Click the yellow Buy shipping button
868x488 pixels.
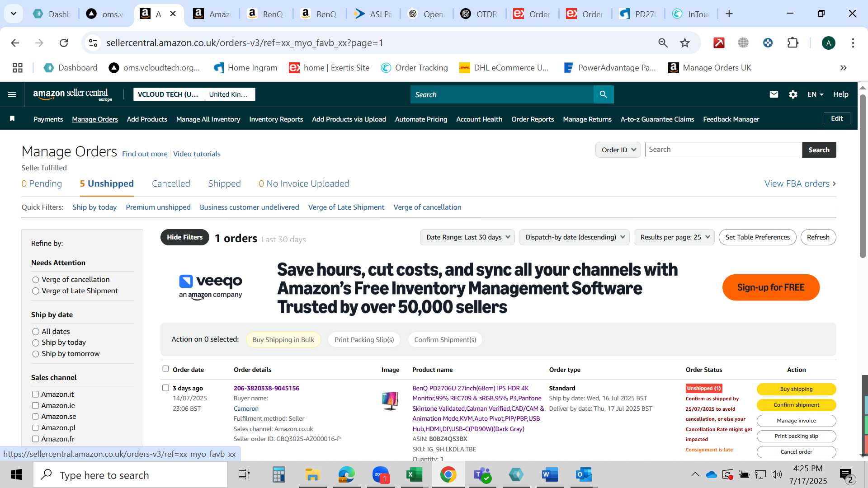click(x=796, y=389)
